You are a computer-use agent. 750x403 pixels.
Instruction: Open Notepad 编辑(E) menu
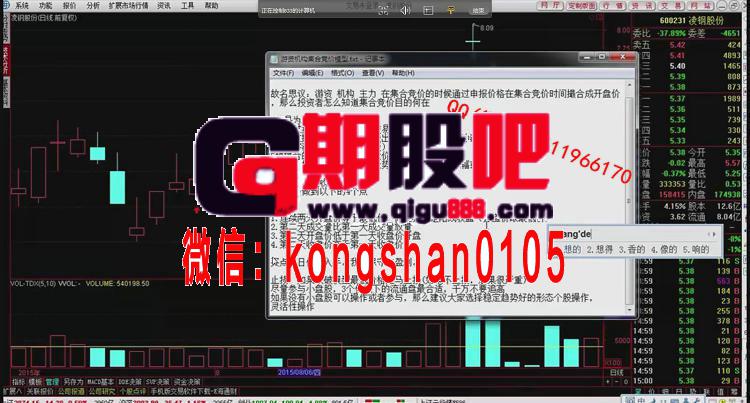(312, 73)
